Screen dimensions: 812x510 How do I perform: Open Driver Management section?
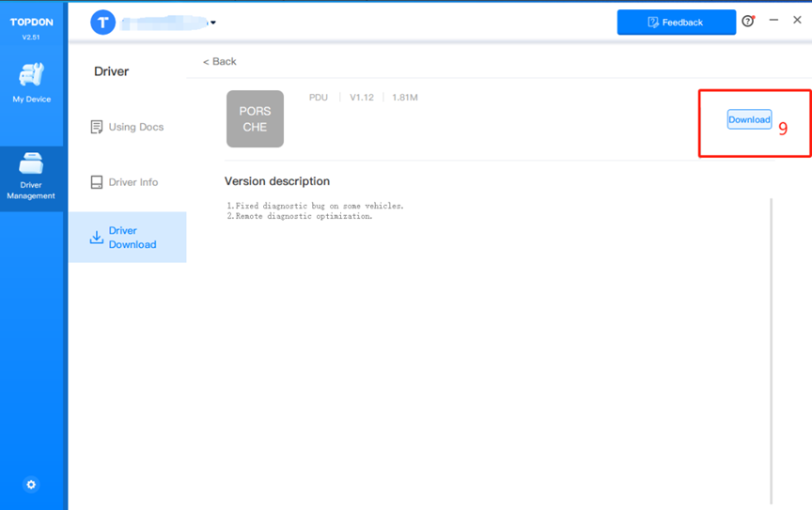click(31, 178)
